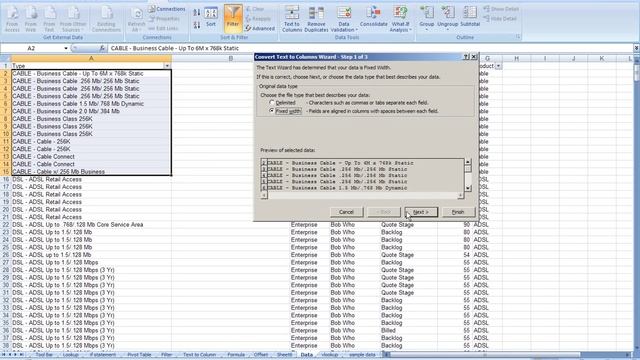
Task: Click the Group outline icon
Action: click(x=427, y=18)
